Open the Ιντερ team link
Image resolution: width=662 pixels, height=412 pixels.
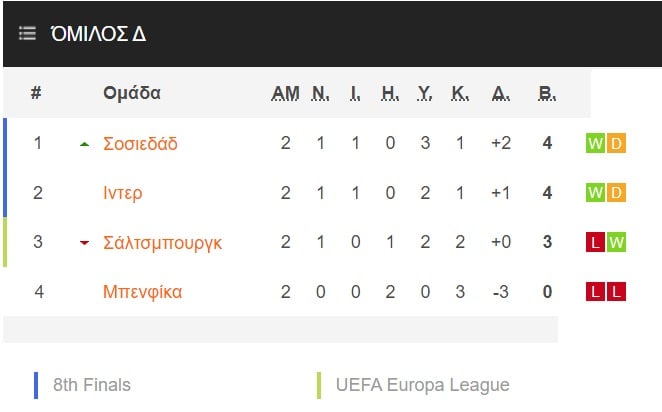pos(123,193)
